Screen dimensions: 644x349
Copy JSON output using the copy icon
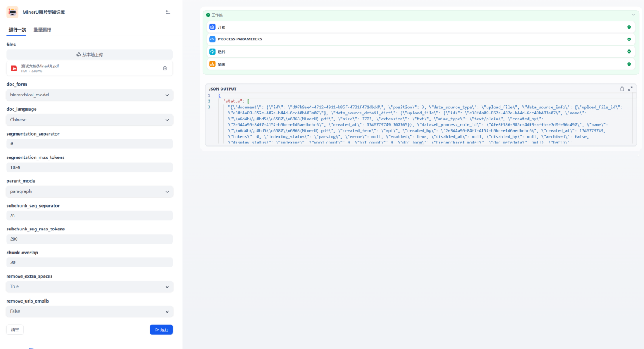[x=622, y=89]
